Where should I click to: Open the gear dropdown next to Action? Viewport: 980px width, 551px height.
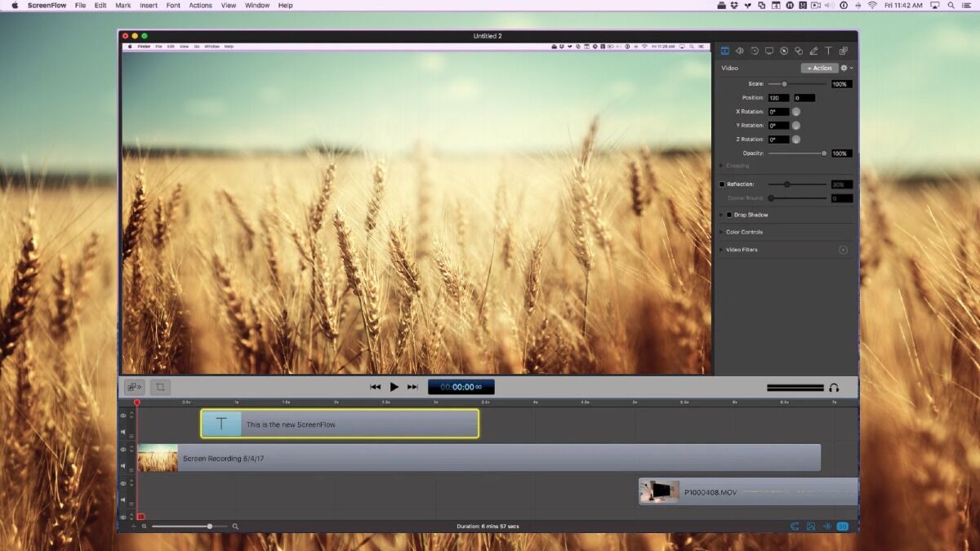844,68
